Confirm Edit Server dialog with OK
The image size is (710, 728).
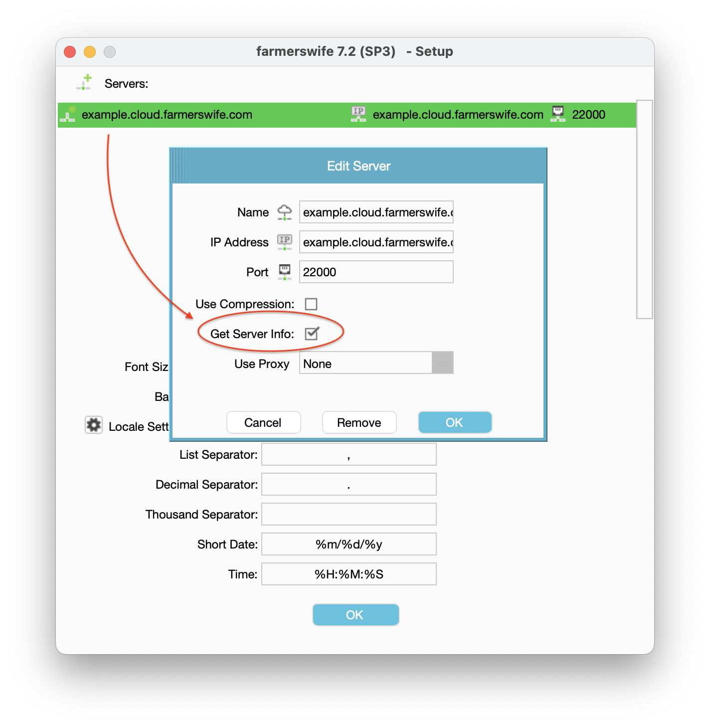pos(455,422)
